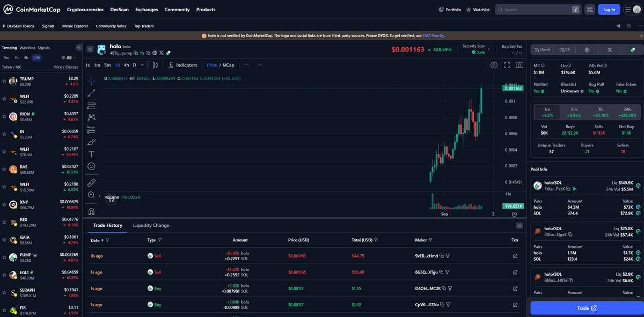
Task: Open holo's X profile from the header
Action: 162,53
